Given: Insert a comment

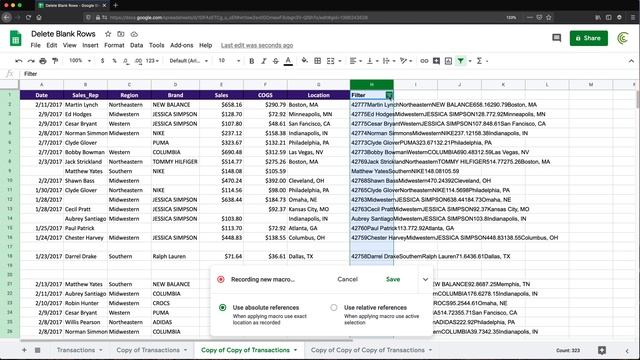Looking at the screenshot, I should coord(436,61).
